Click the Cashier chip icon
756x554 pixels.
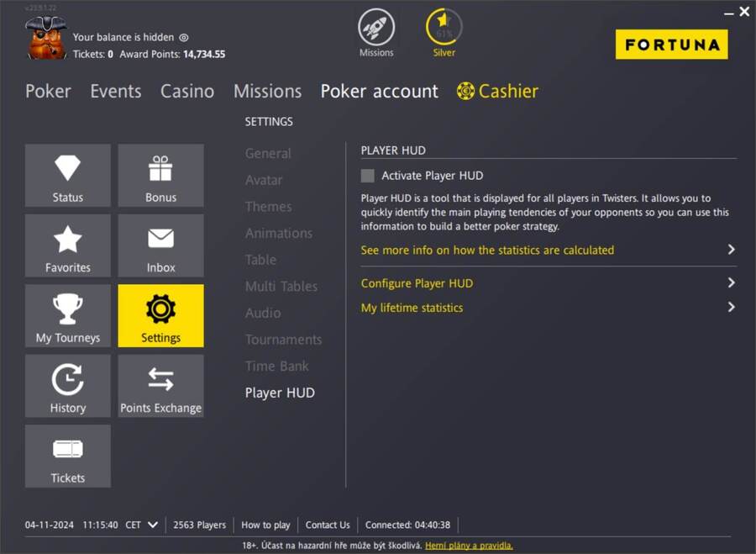point(465,91)
